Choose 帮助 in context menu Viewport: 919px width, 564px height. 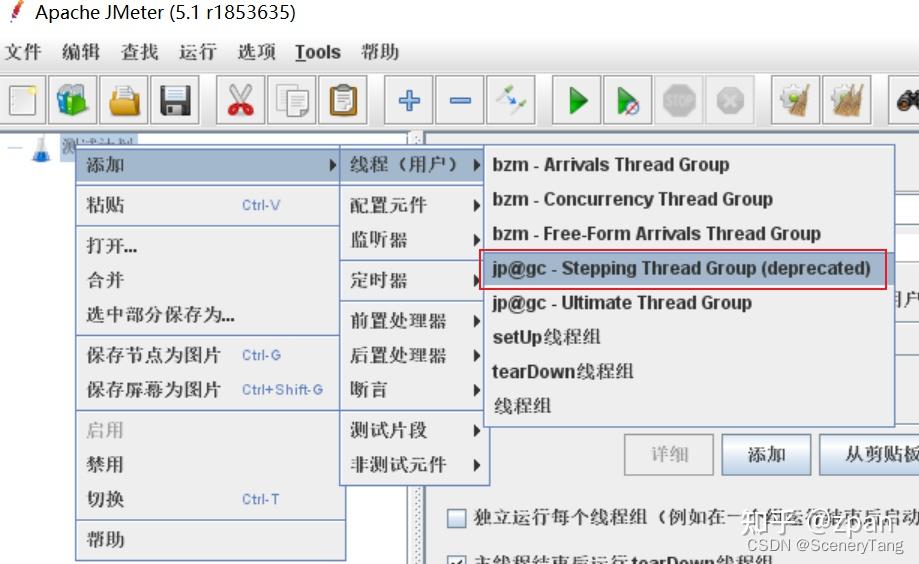[x=208, y=540]
